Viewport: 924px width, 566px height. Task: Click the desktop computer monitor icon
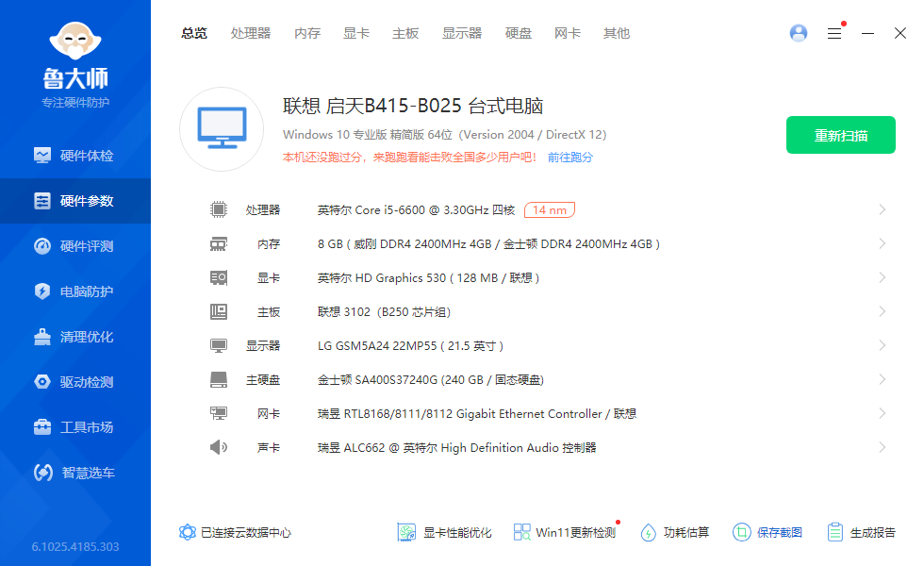(x=222, y=129)
